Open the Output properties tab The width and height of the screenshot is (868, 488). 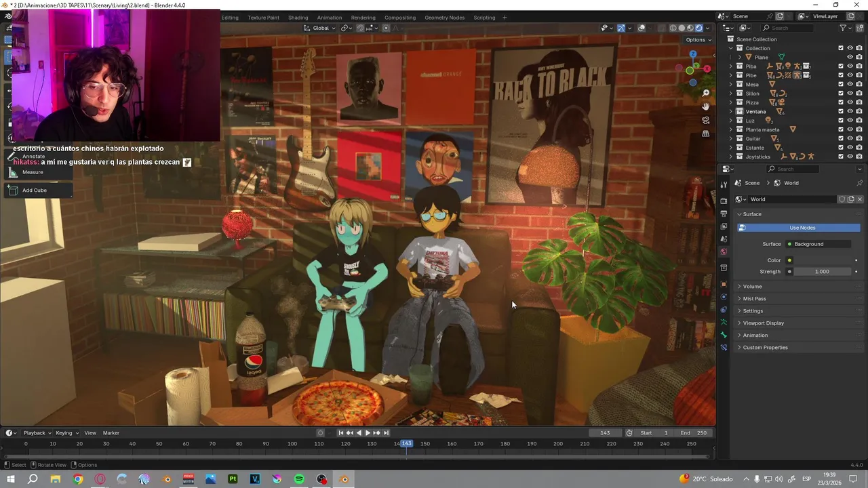tap(724, 213)
